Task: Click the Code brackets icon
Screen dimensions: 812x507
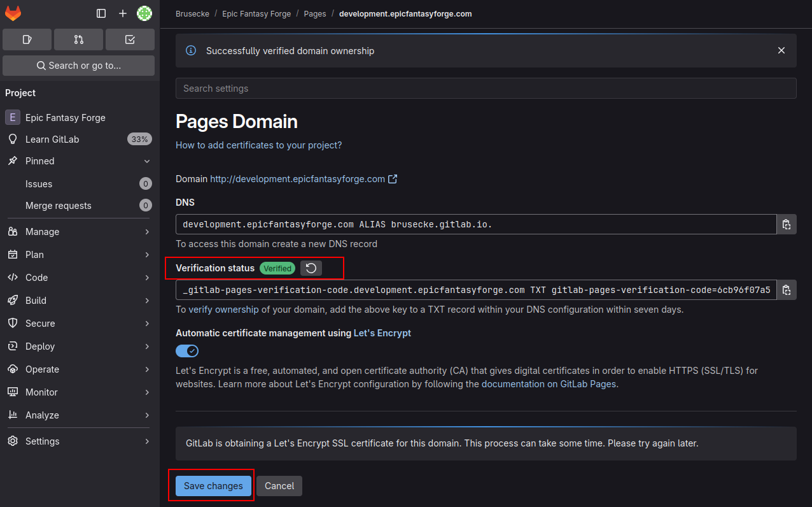Action: pyautogui.click(x=13, y=278)
